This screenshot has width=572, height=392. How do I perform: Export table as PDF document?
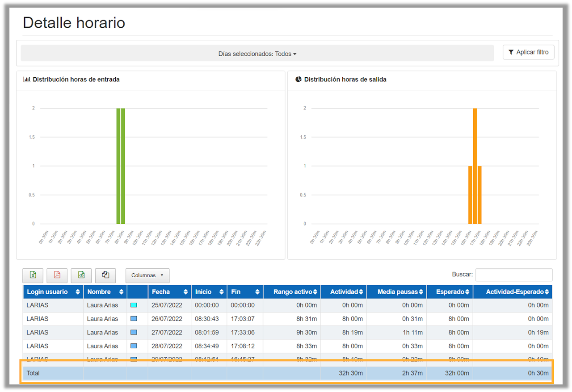(57, 275)
